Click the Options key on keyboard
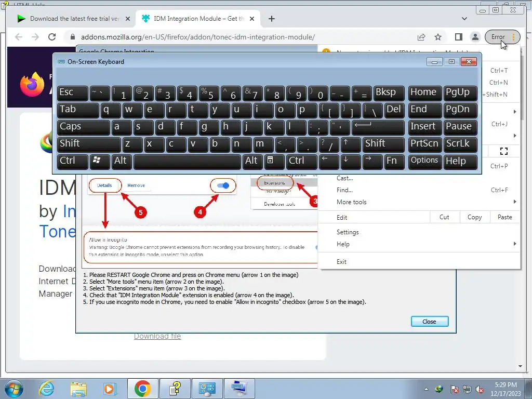 pyautogui.click(x=425, y=161)
